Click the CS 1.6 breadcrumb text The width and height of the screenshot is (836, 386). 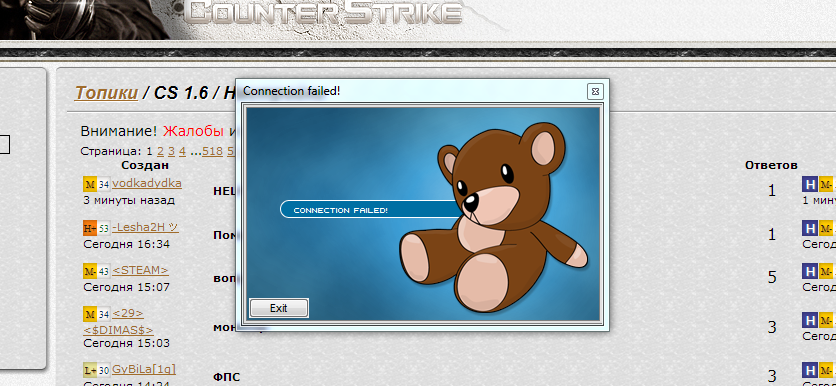[x=181, y=92]
